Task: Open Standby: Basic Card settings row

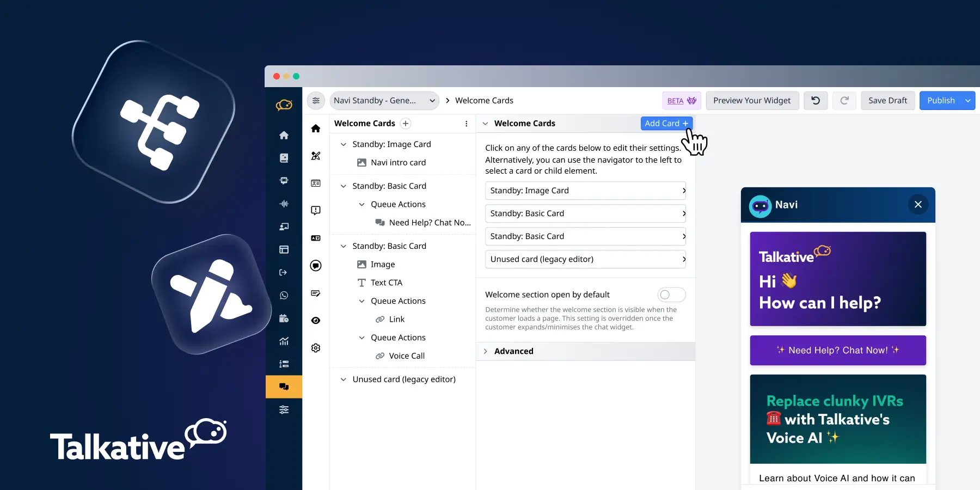Action: point(585,213)
